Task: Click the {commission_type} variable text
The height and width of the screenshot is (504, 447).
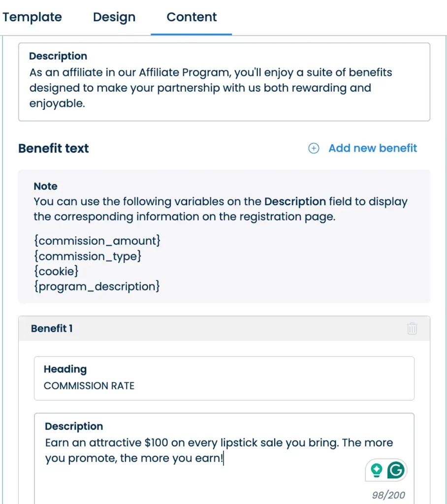Action: (88, 256)
